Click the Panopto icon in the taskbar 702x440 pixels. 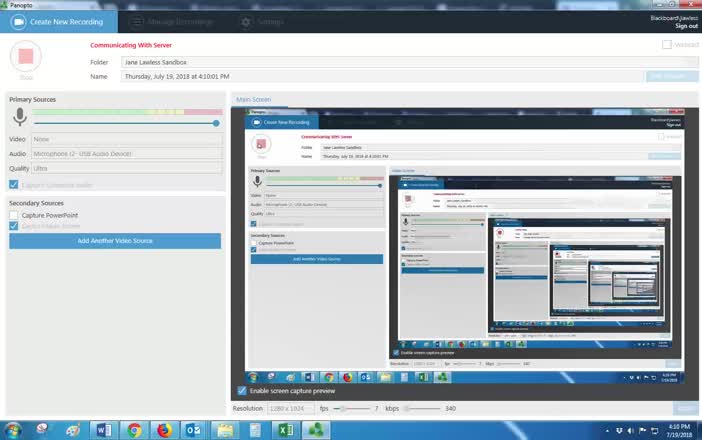pyautogui.click(x=316, y=430)
